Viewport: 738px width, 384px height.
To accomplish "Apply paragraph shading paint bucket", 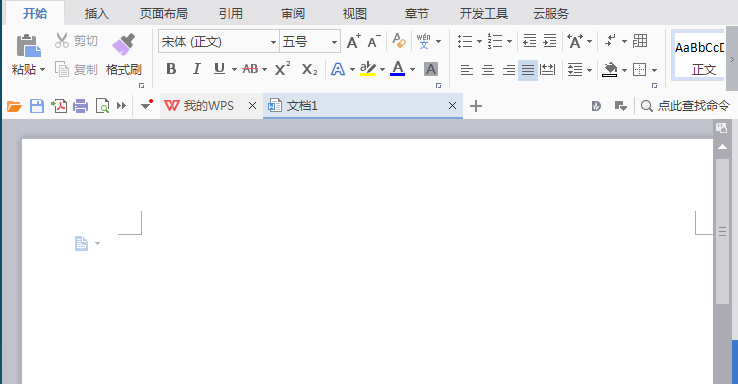I will pos(610,70).
